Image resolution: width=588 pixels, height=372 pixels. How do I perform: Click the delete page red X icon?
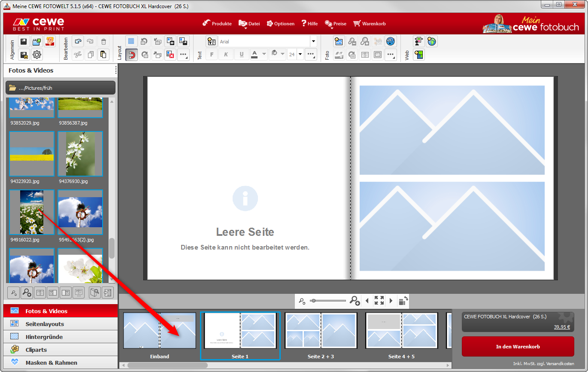(x=170, y=55)
